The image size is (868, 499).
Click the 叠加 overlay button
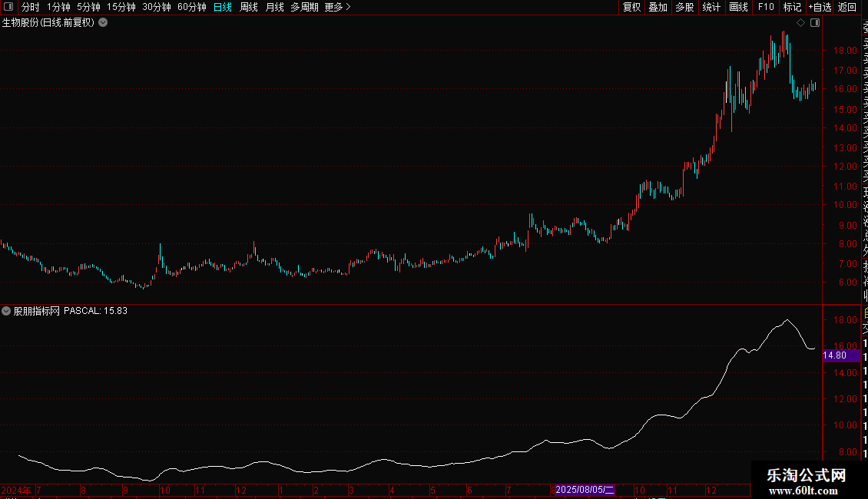pyautogui.click(x=658, y=7)
